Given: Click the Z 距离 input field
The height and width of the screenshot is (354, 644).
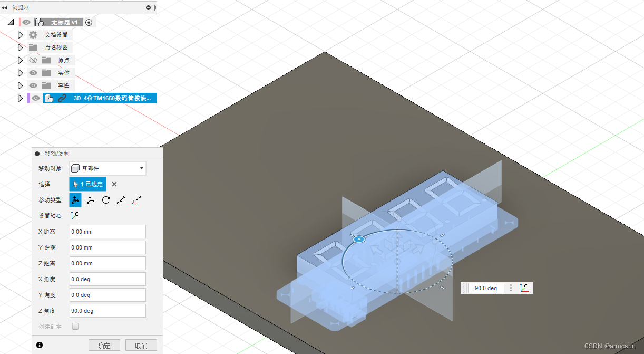Looking at the screenshot, I should pyautogui.click(x=108, y=263).
